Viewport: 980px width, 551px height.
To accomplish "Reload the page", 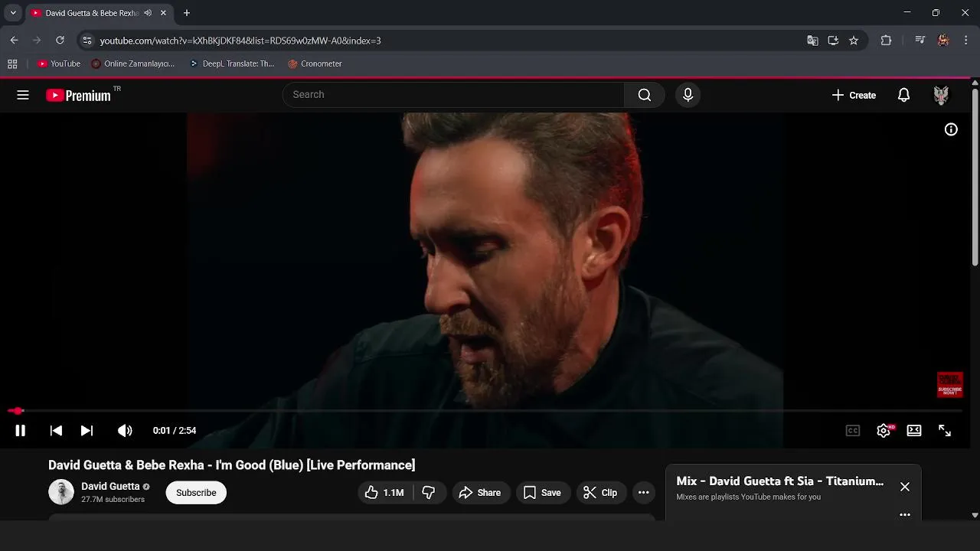I will pos(60,41).
